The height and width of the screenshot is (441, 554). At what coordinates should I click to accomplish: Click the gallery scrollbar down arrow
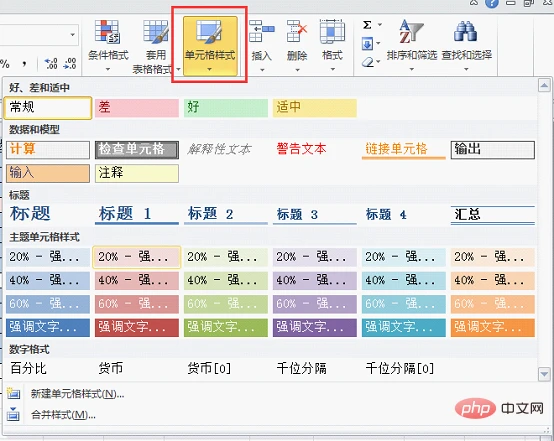point(544,374)
